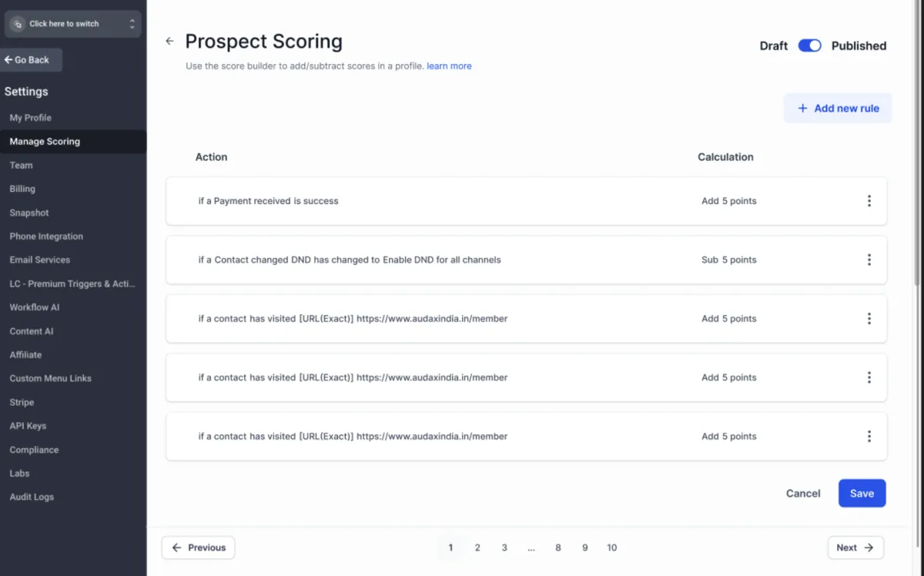Open options menu for Payment received rule
Screen dimensions: 924x576
click(869, 201)
